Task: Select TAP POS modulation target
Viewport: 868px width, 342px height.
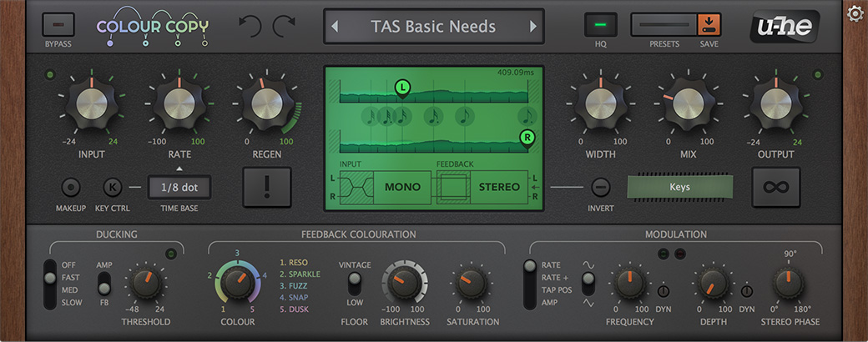Action: pyautogui.click(x=557, y=290)
